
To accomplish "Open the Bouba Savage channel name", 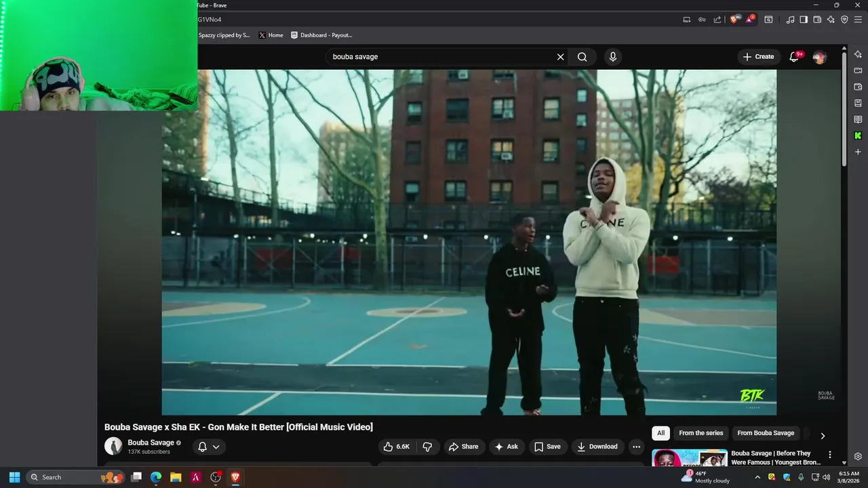I will 151,443.
